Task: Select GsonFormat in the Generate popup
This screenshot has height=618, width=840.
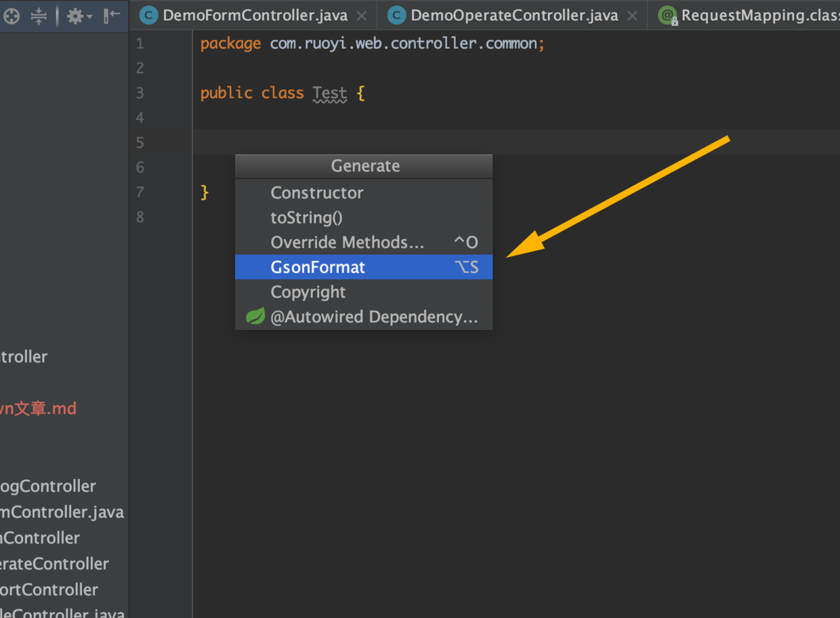Action: [318, 267]
